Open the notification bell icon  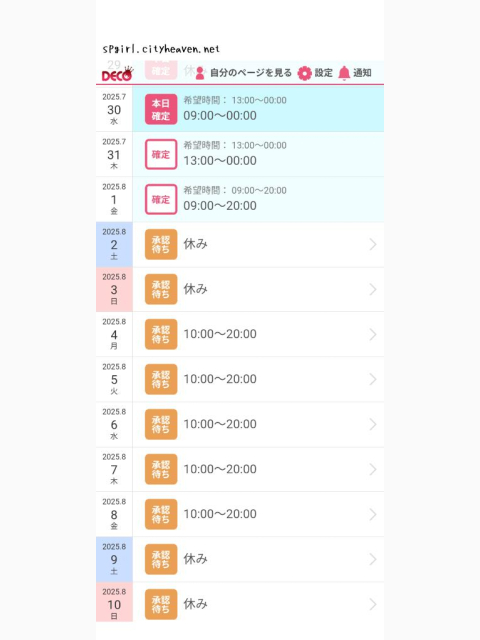pyautogui.click(x=344, y=73)
